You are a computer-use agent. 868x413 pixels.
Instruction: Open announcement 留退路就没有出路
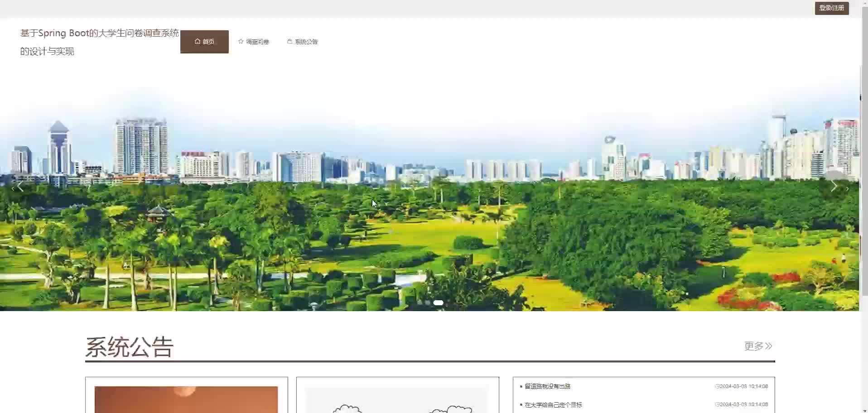(x=547, y=386)
